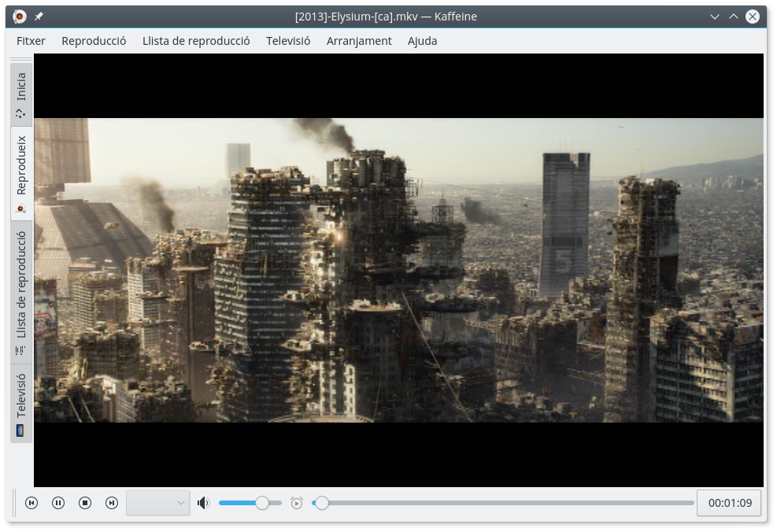Pin window with the title bar pin icon

click(x=39, y=17)
